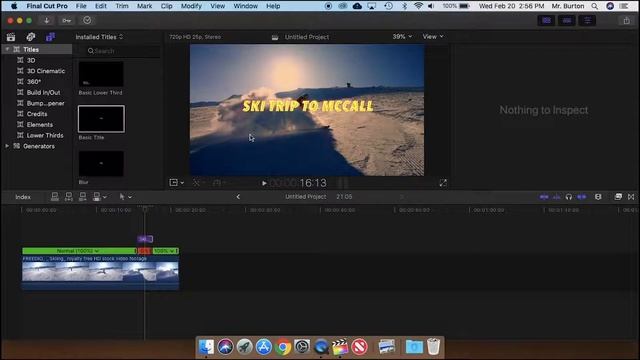Toggle video and audio skimming
The height and width of the screenshot is (360, 640).
(544, 197)
